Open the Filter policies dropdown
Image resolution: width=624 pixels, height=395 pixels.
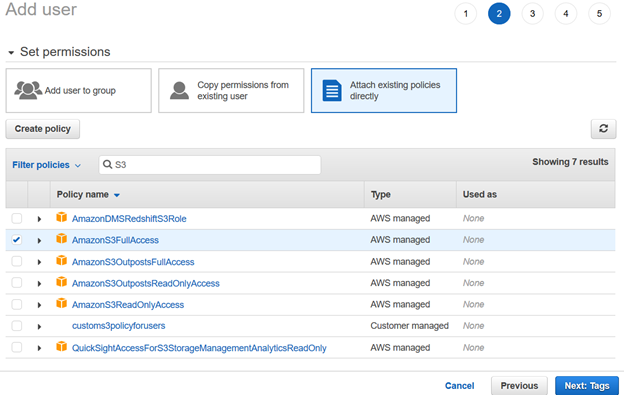coord(47,165)
